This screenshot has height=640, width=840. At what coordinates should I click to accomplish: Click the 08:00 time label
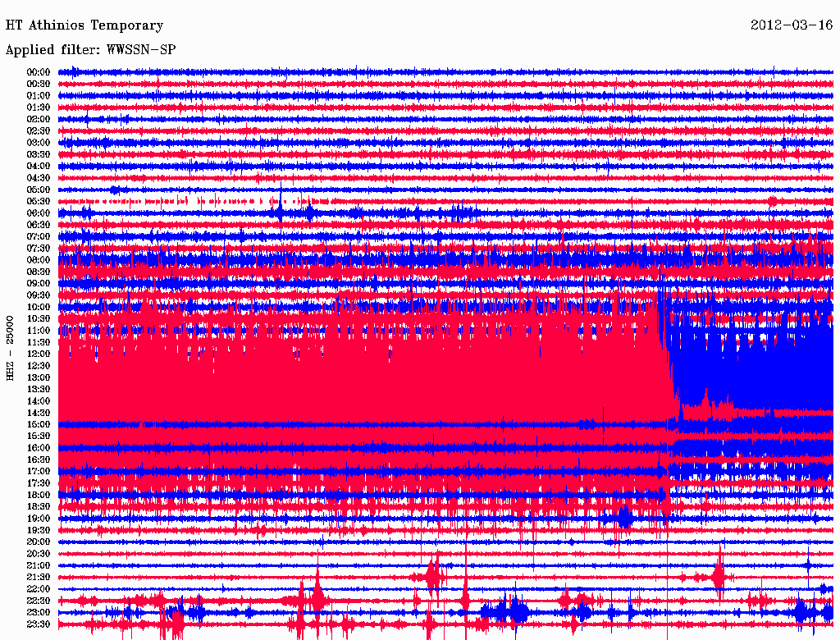[39, 260]
